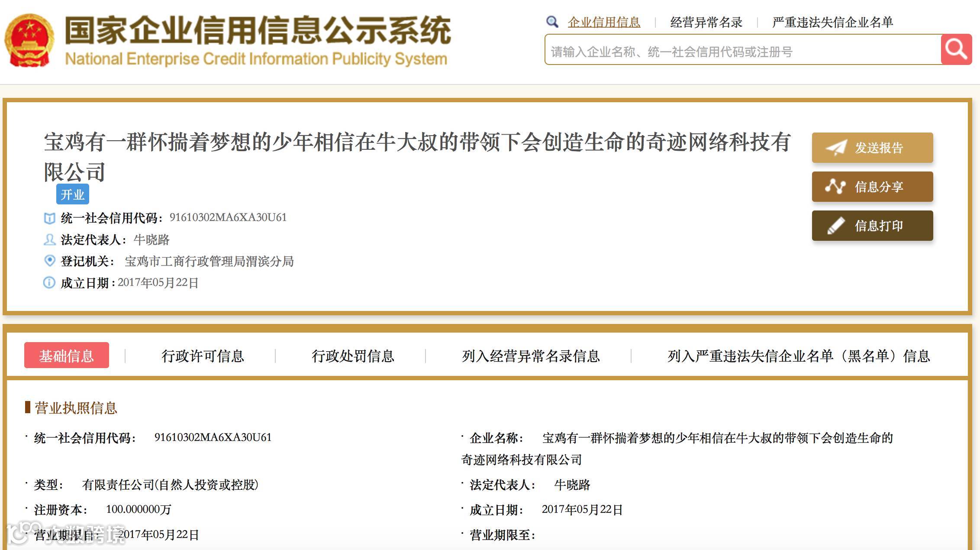Click the legal representative person icon
This screenshot has height=550, width=980.
click(49, 239)
